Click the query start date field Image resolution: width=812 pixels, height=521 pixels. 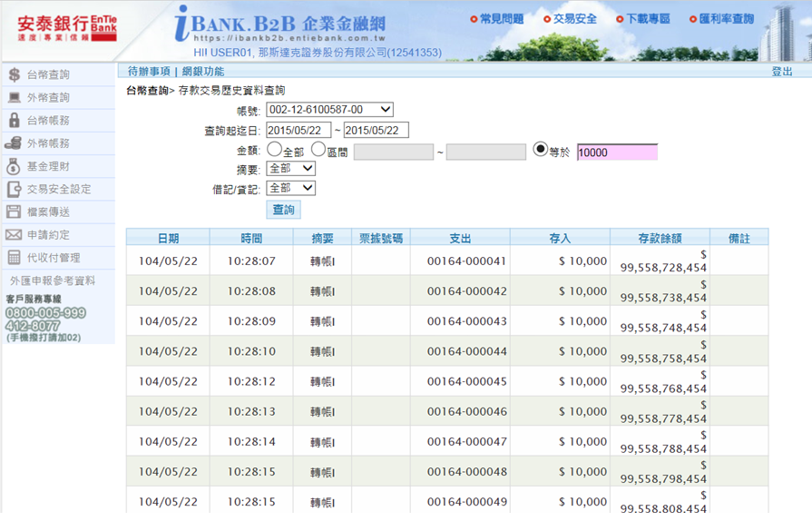click(298, 130)
